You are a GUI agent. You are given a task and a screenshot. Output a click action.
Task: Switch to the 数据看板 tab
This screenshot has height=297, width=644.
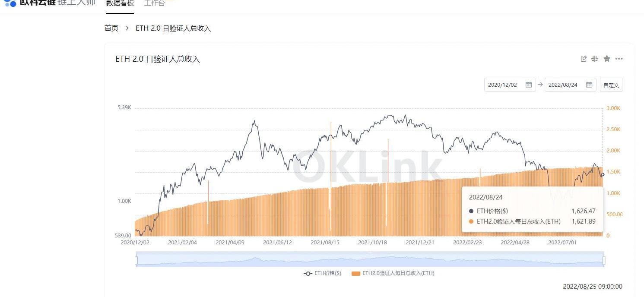[120, 3]
